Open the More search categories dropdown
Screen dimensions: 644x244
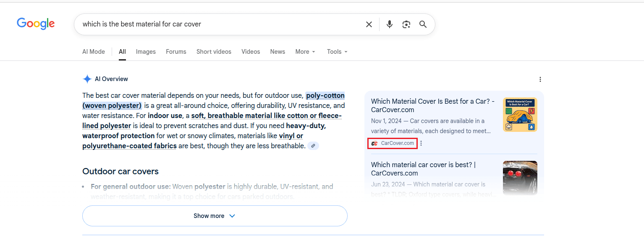[x=305, y=52]
